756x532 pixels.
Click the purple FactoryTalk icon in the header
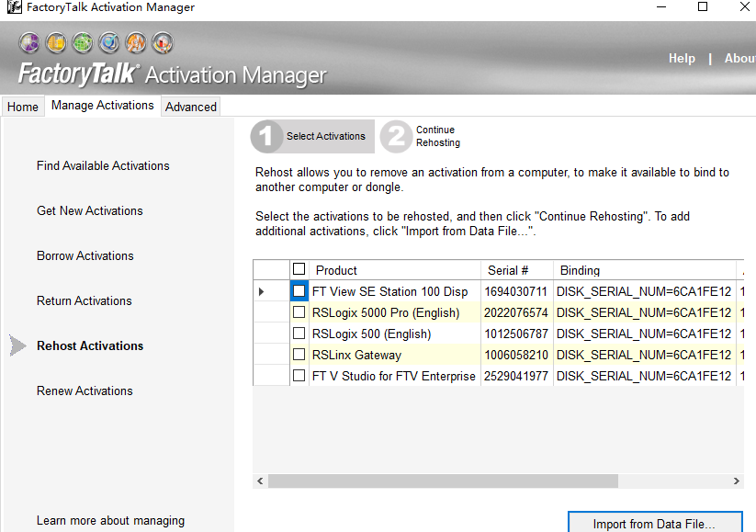[30, 42]
